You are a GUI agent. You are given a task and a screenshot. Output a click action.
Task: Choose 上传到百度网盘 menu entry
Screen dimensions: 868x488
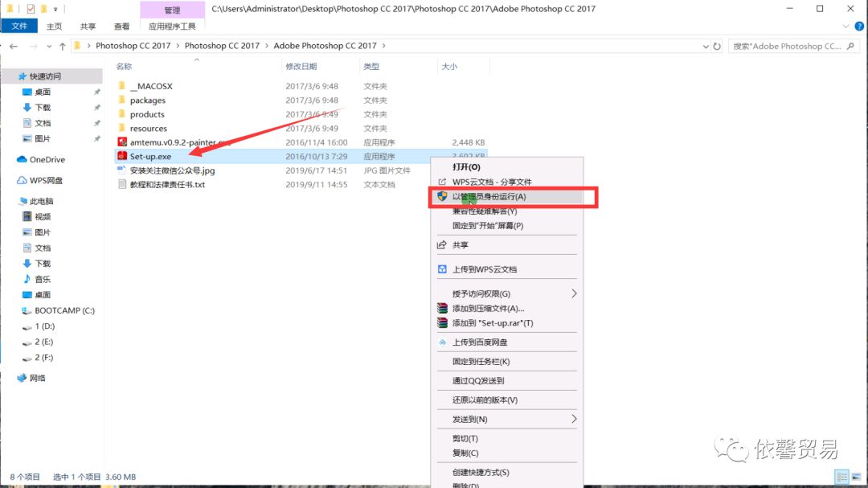point(479,342)
